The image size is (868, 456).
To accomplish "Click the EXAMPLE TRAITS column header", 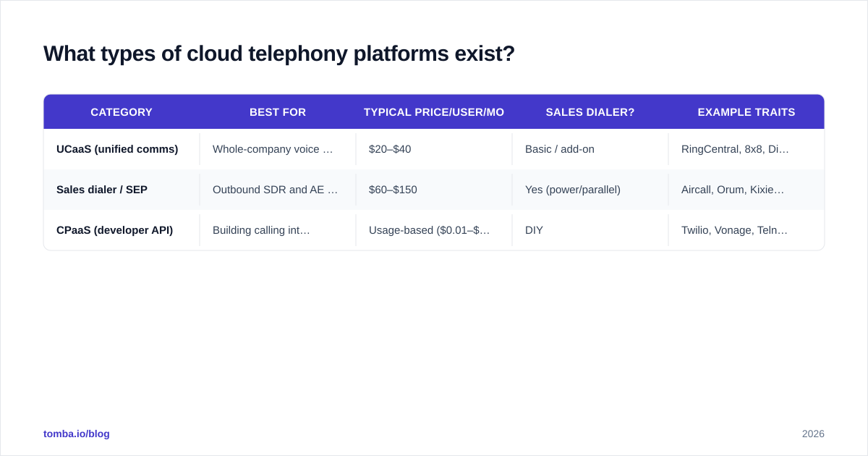I will 746,112.
